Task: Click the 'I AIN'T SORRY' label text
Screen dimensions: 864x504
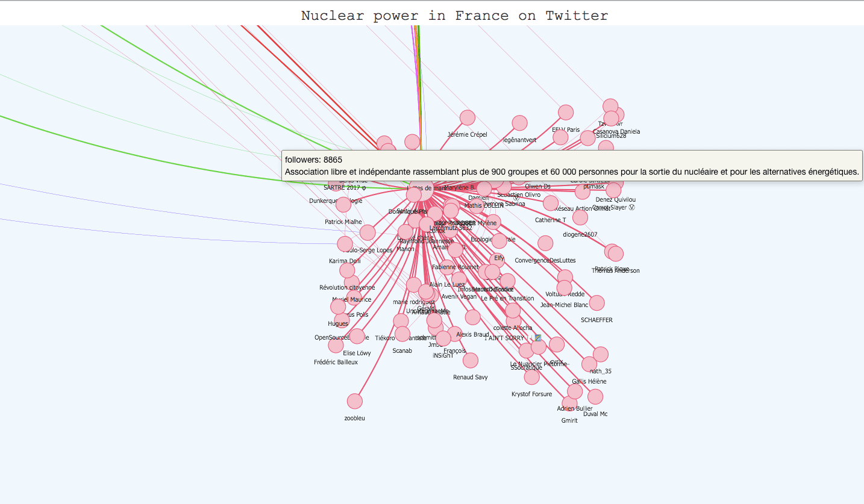Action: coord(504,338)
